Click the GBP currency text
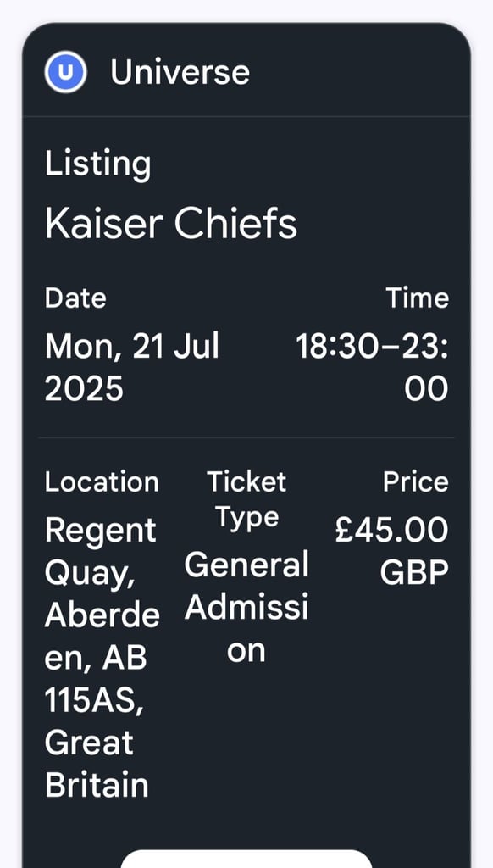Viewport: 493px width, 868px height. point(414,574)
